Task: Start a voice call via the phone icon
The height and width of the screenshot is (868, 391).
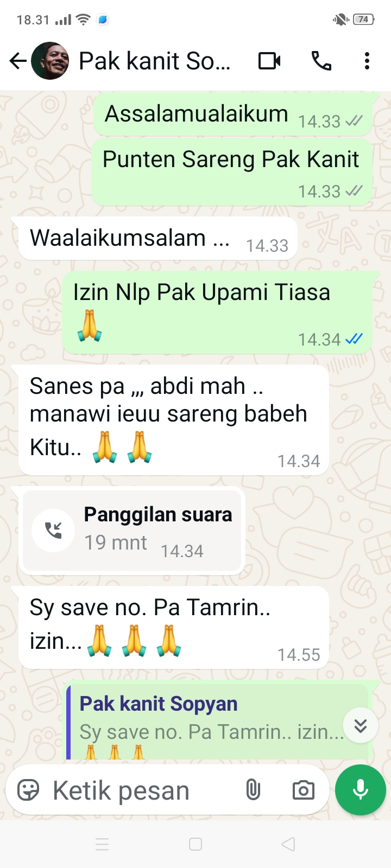Action: (321, 61)
